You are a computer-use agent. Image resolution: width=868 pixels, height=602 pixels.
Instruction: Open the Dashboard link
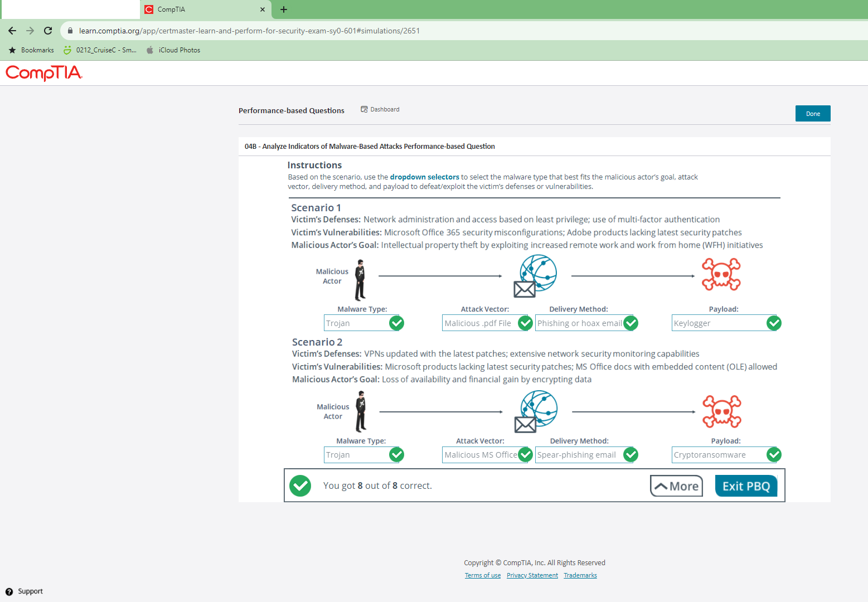click(380, 109)
